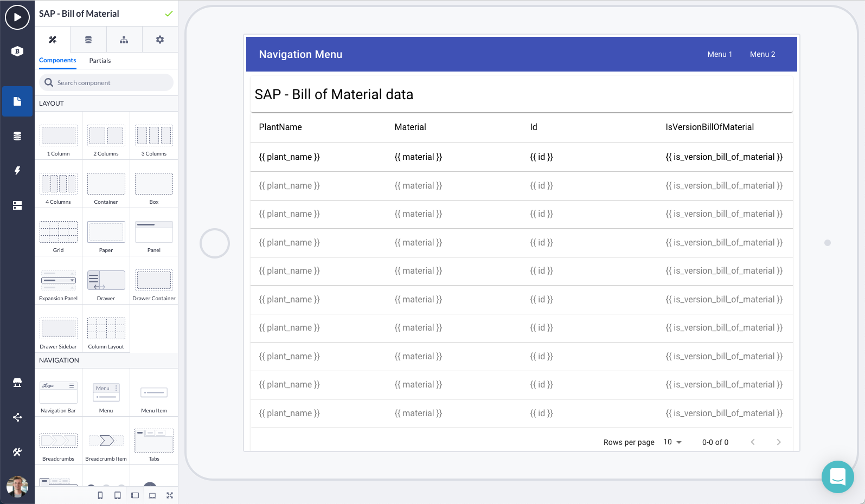Open the rows per page dropdown

coord(672,442)
